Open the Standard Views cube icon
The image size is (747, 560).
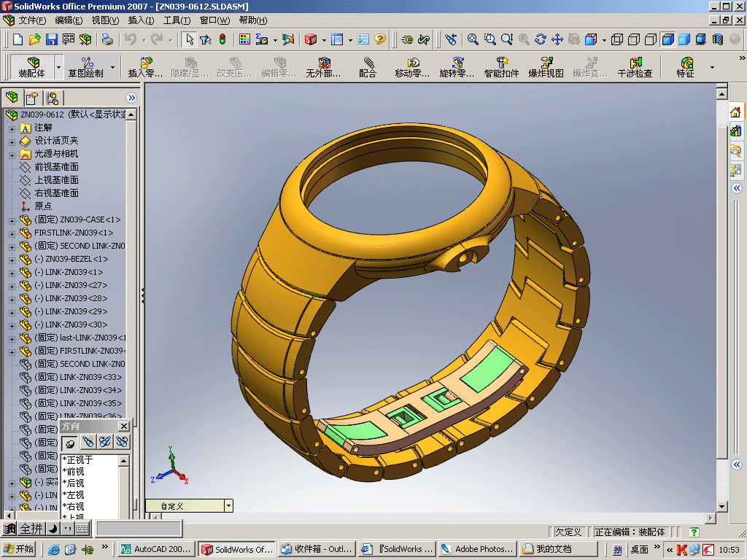[x=591, y=39]
